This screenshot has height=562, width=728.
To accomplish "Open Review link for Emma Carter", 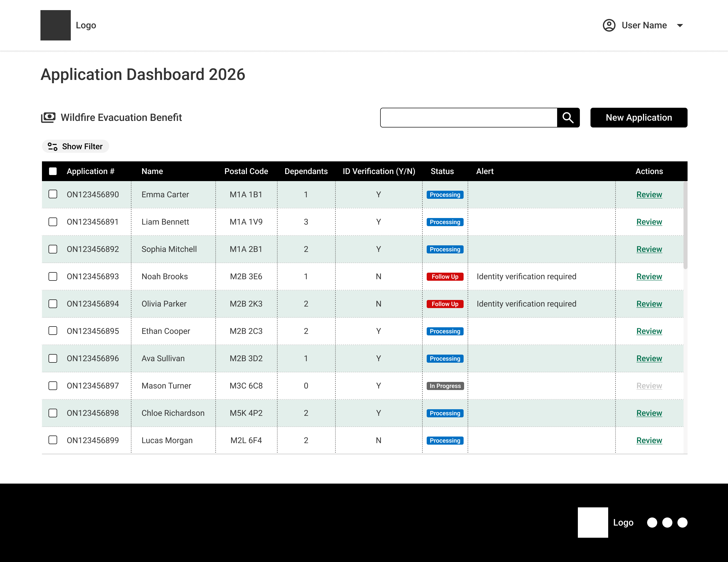I will 649,194.
